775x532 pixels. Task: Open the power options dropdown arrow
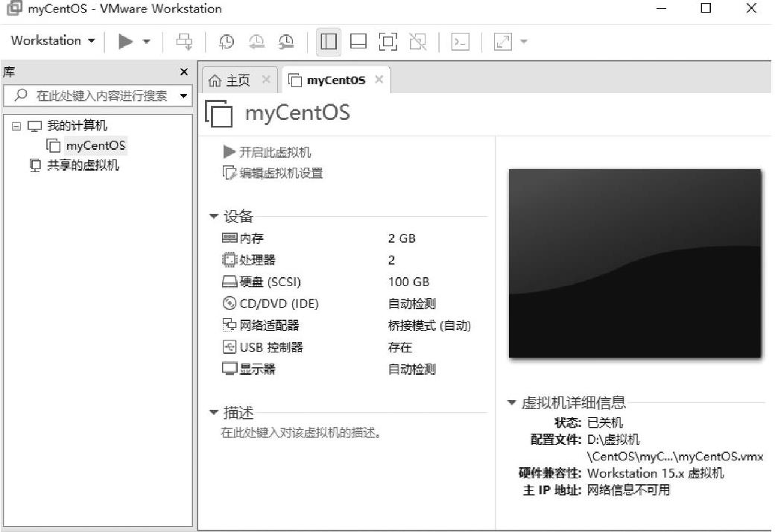tap(146, 42)
